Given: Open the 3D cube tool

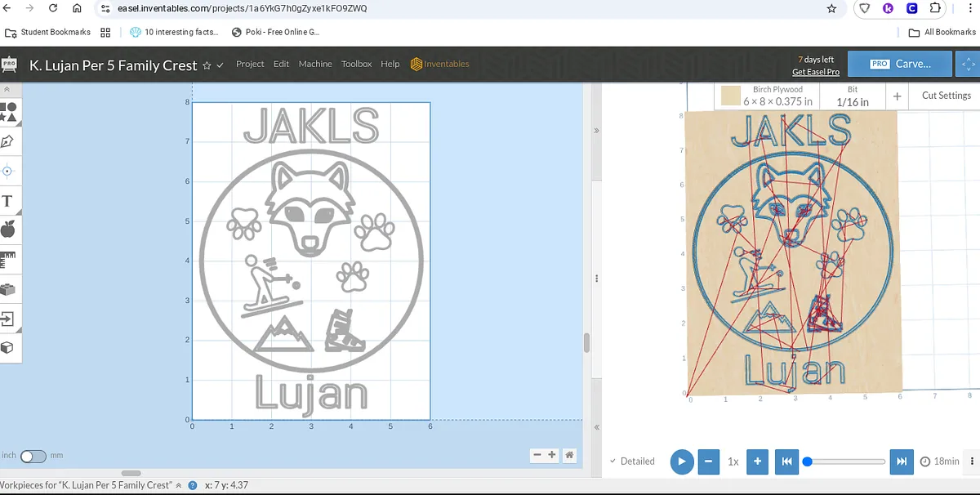Looking at the screenshot, I should pos(8,347).
